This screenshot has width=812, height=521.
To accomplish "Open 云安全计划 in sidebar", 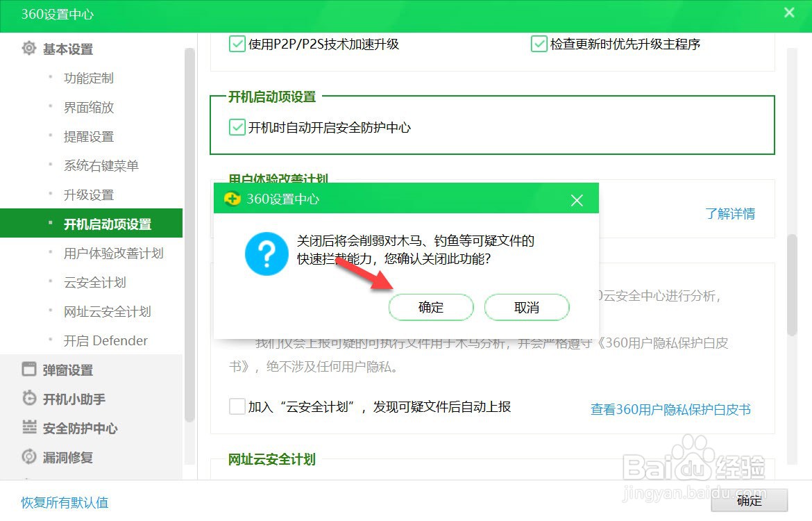I will [95, 283].
